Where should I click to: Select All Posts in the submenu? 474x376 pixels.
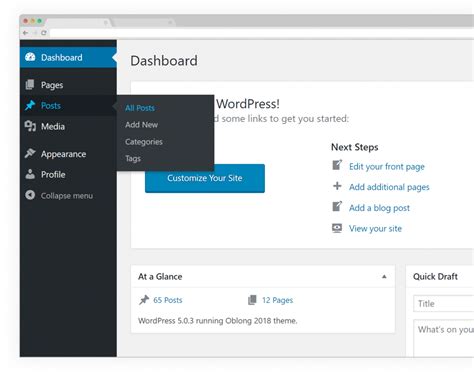(140, 108)
